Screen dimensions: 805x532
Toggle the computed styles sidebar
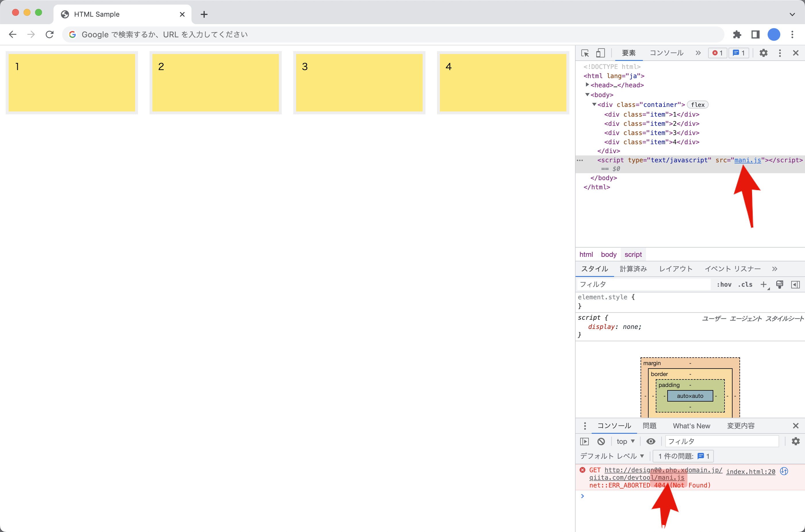pos(796,284)
